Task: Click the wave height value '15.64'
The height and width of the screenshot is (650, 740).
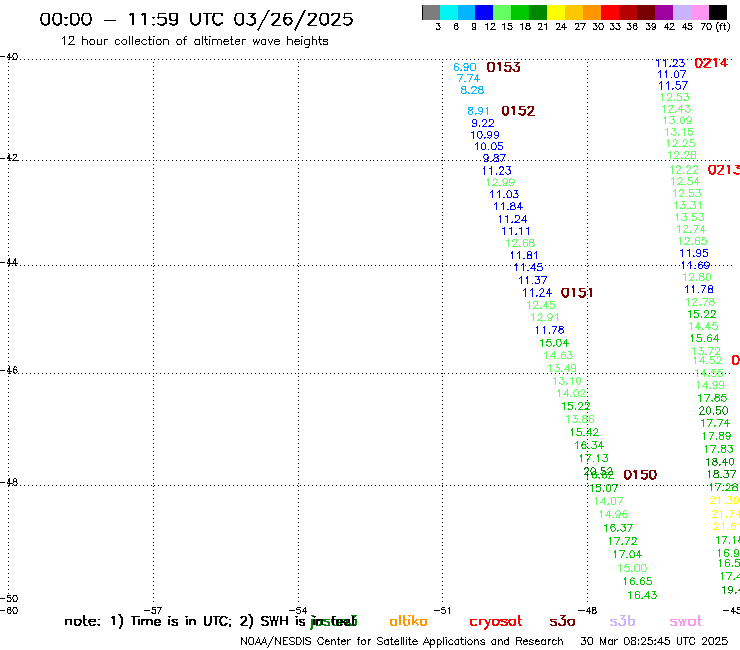Action: pyautogui.click(x=704, y=338)
